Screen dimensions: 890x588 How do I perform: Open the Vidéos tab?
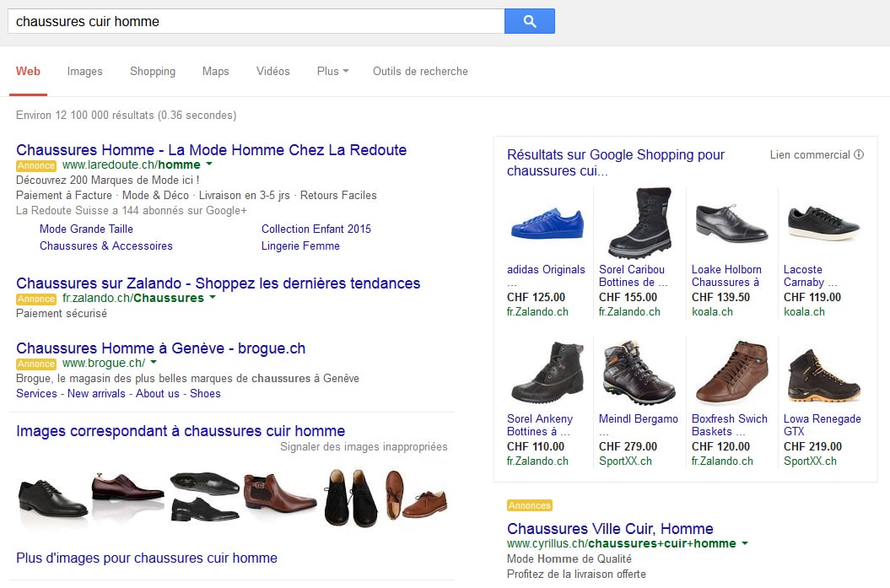[273, 72]
